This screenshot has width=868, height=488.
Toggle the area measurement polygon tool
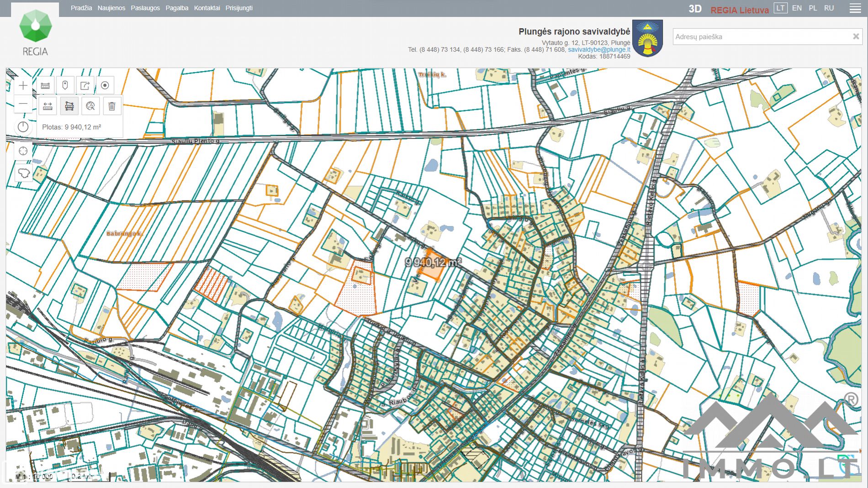coord(69,106)
